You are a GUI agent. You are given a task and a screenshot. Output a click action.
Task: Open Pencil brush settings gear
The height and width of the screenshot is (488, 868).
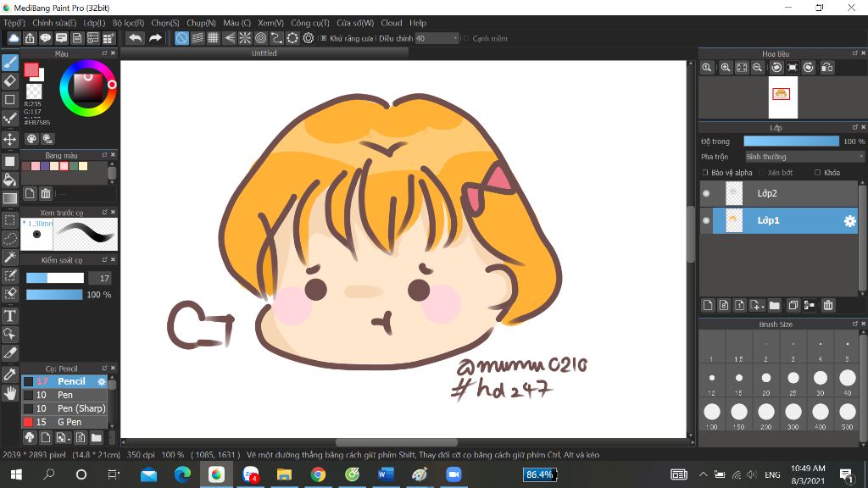pos(102,382)
